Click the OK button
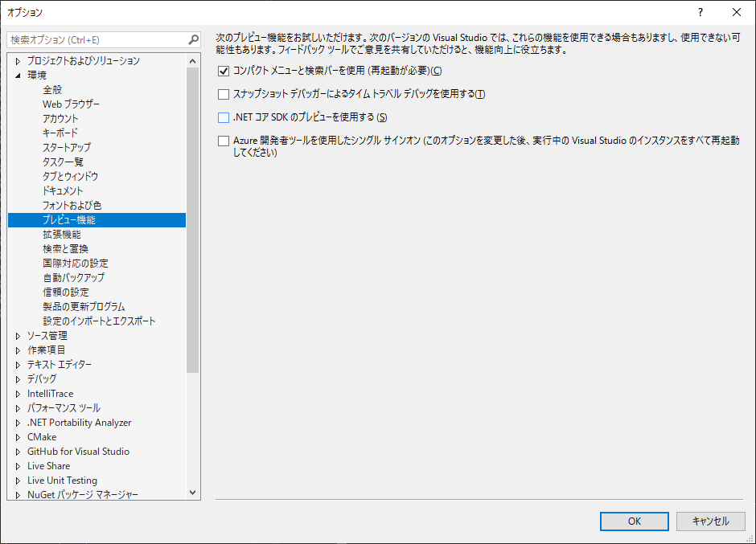Screen dimensions: 756x544 pyautogui.click(x=634, y=521)
